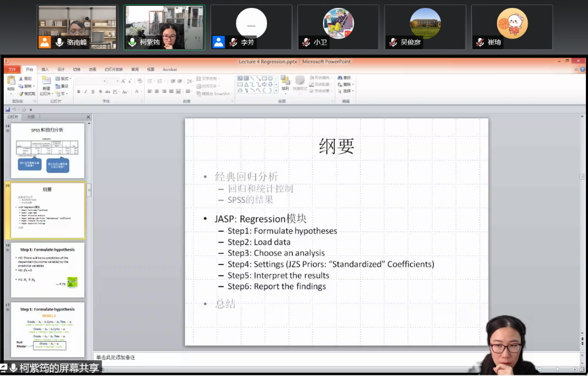Expand the Layout (版式) dropdown
The height and width of the screenshot is (376, 588).
(x=65, y=79)
